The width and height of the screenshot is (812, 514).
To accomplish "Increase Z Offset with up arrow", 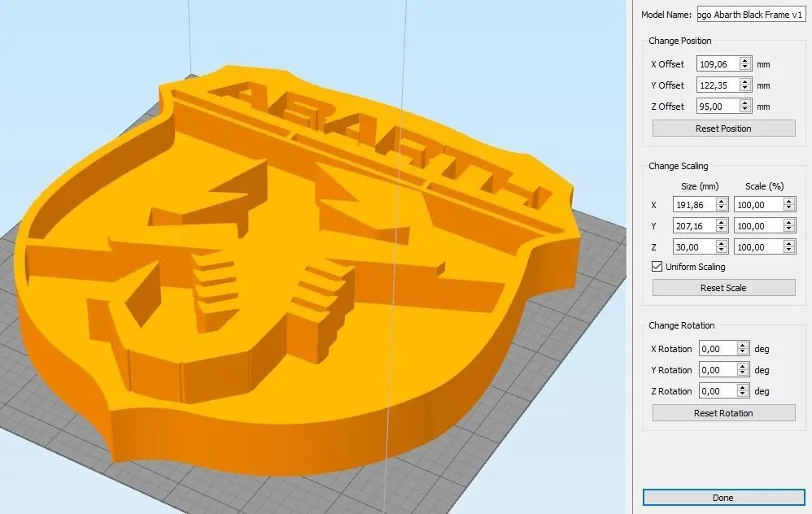I will click(745, 102).
